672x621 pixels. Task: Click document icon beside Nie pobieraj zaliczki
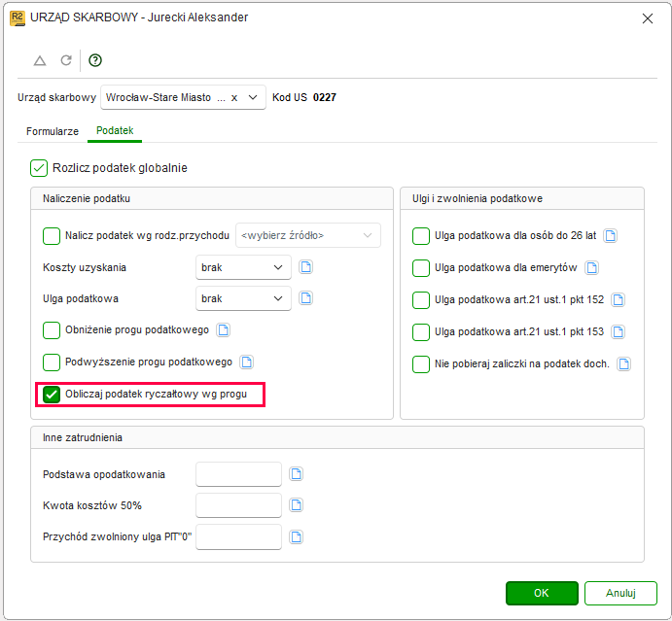624,364
